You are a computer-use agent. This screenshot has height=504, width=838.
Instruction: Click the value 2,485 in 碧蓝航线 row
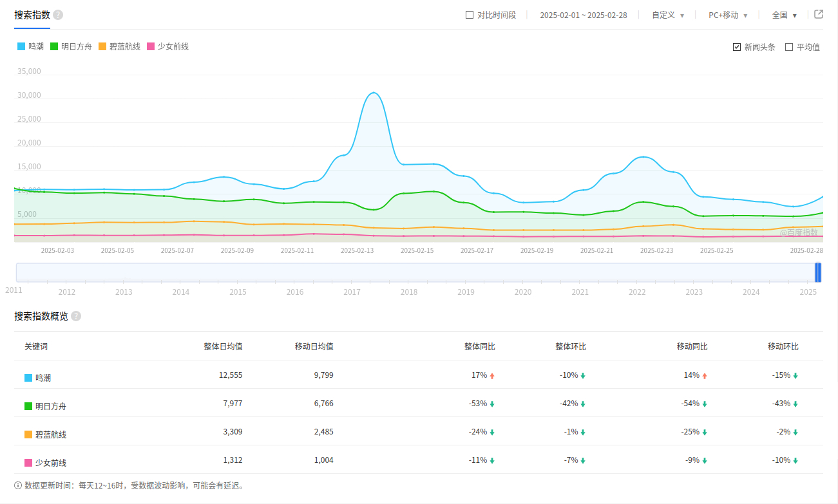323,431
